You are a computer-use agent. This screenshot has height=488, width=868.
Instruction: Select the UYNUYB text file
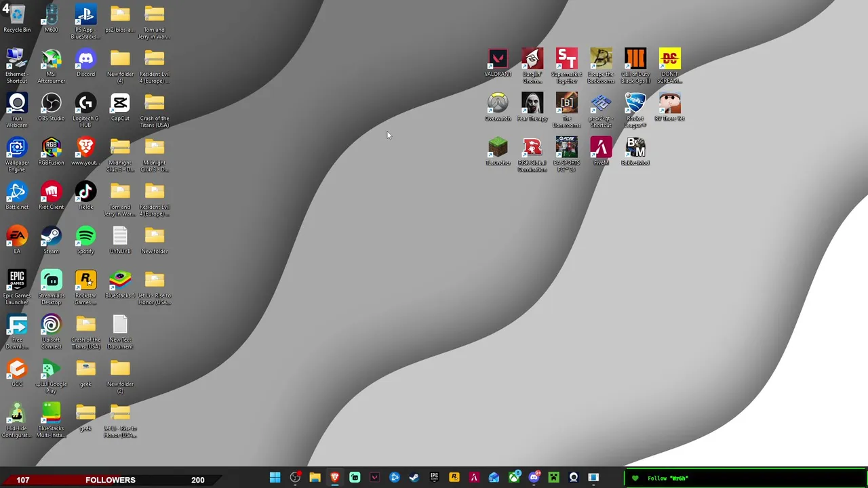[x=120, y=240]
